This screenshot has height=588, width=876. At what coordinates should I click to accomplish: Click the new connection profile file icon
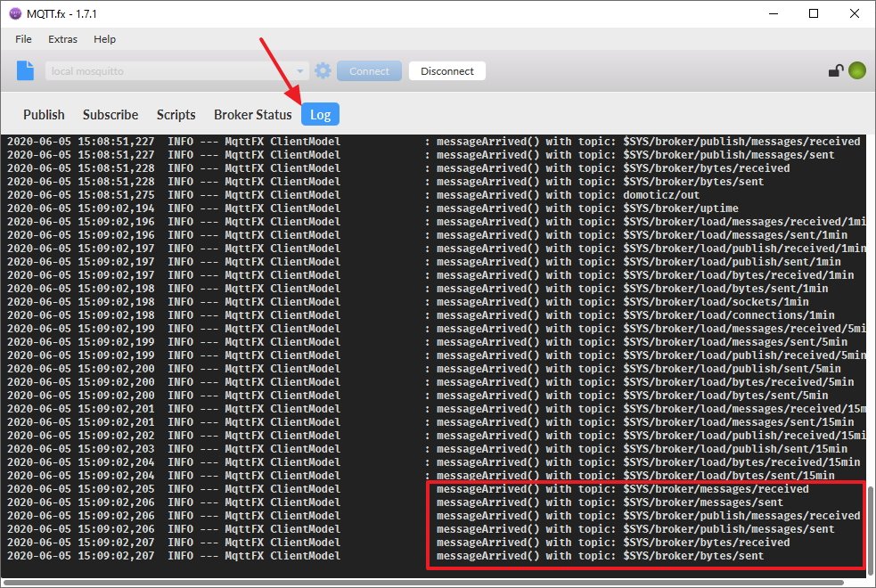(26, 71)
